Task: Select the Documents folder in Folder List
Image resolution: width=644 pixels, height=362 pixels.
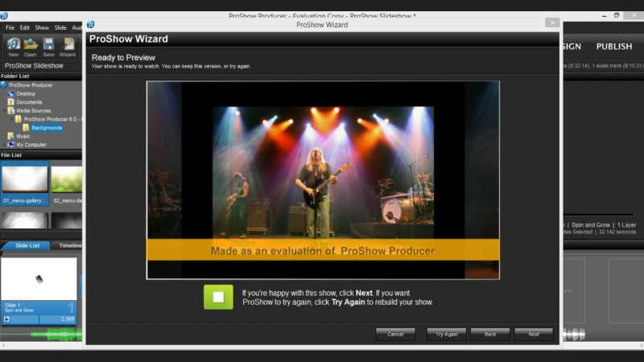Action: click(x=29, y=102)
